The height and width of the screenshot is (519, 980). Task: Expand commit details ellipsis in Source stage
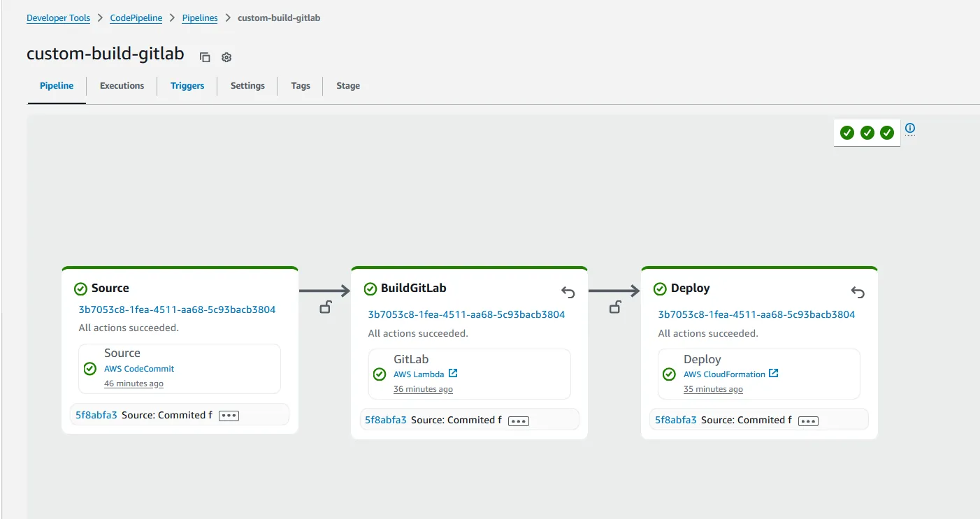point(229,416)
